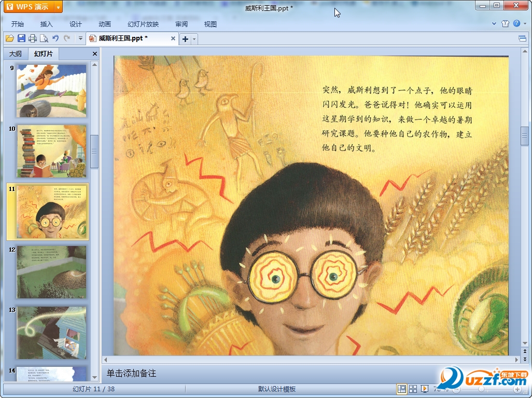This screenshot has height=398, width=532.
Task: Click the slide editor scroll down arrow
Action: pos(525,344)
